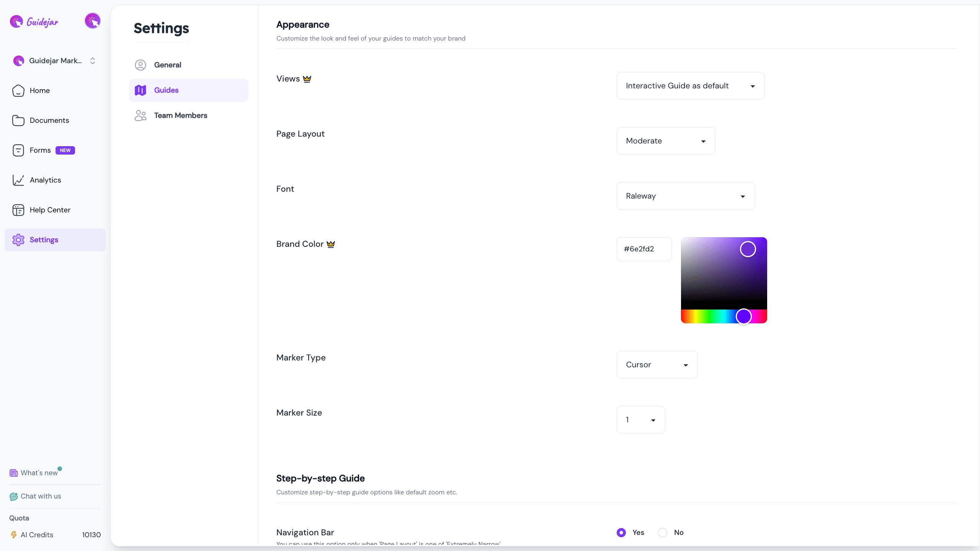Open the Views default dropdown
980x551 pixels.
point(690,86)
